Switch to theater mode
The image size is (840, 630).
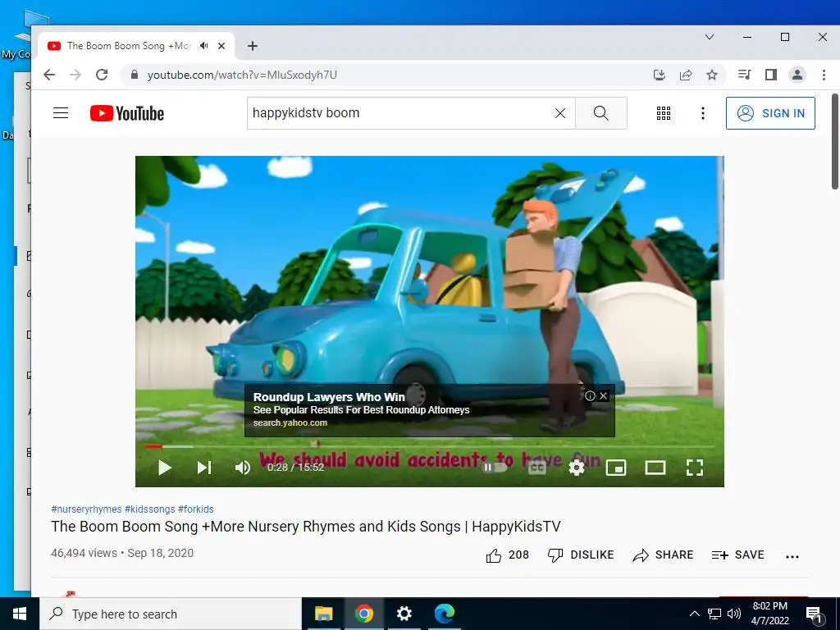pyautogui.click(x=655, y=468)
